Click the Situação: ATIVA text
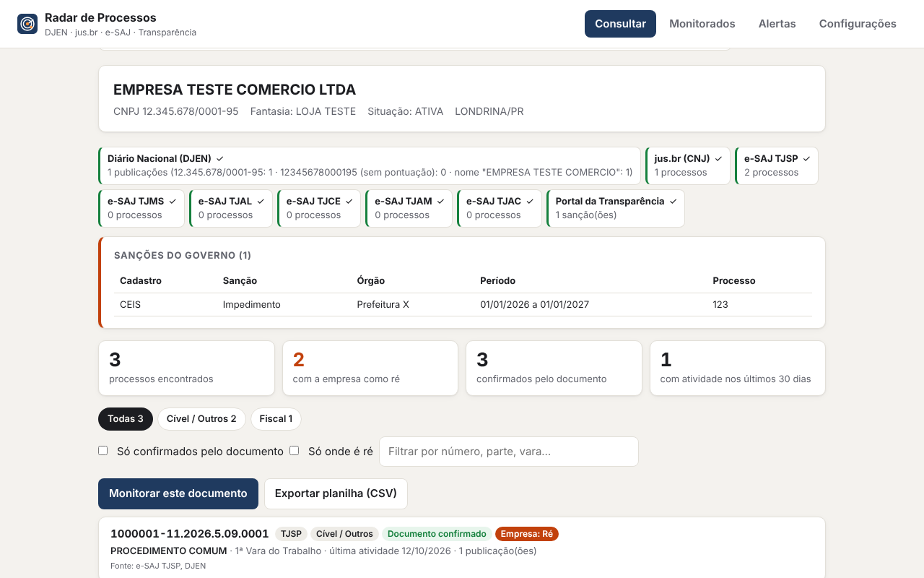Image resolution: width=924 pixels, height=578 pixels. (406, 111)
